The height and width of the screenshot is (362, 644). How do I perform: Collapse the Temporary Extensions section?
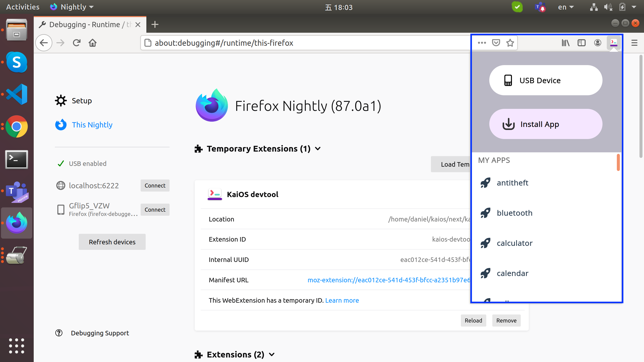[318, 149]
